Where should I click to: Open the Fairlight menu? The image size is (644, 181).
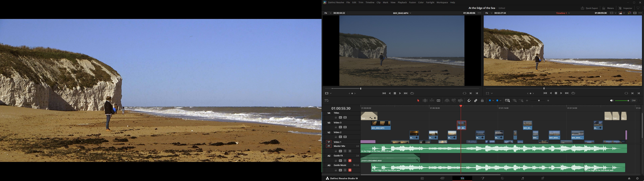[430, 3]
